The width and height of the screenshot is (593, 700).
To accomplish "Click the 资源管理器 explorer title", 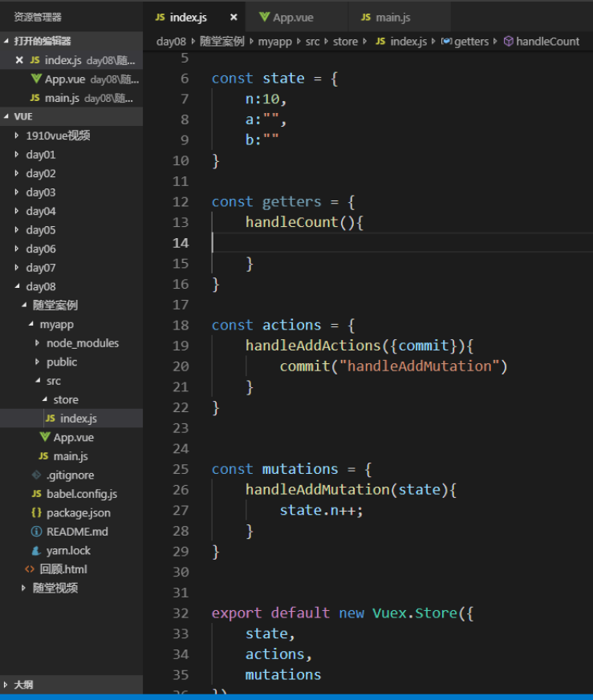I will [x=38, y=17].
